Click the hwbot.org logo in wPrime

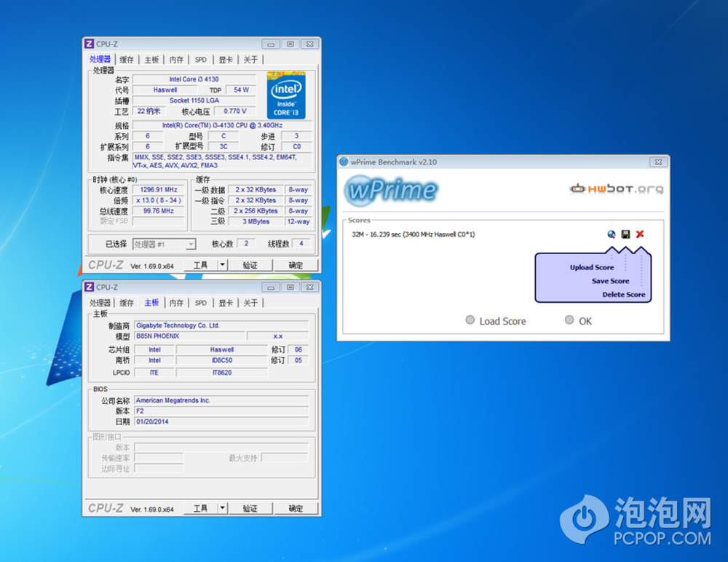617,189
